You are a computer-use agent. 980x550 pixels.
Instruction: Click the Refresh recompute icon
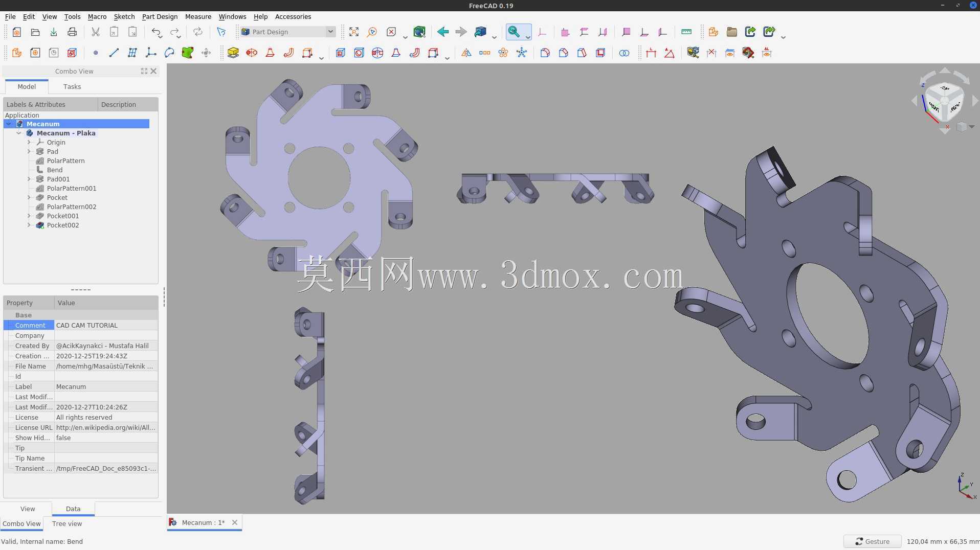pyautogui.click(x=198, y=32)
